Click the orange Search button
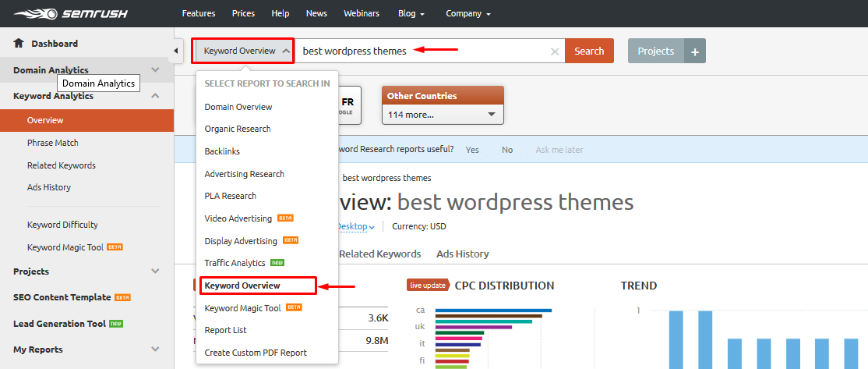This screenshot has width=868, height=369. pyautogui.click(x=589, y=51)
